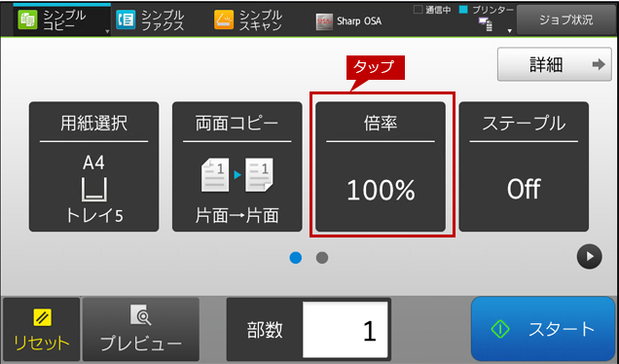Screen dimensions: 619x364
Task: Open the Staple (ステープル) Off tile
Action: click(x=524, y=166)
